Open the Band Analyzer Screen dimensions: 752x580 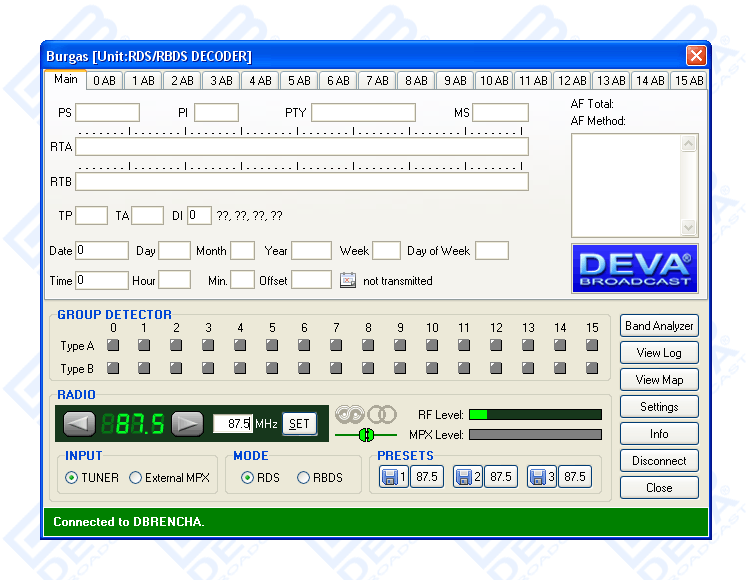(x=659, y=326)
